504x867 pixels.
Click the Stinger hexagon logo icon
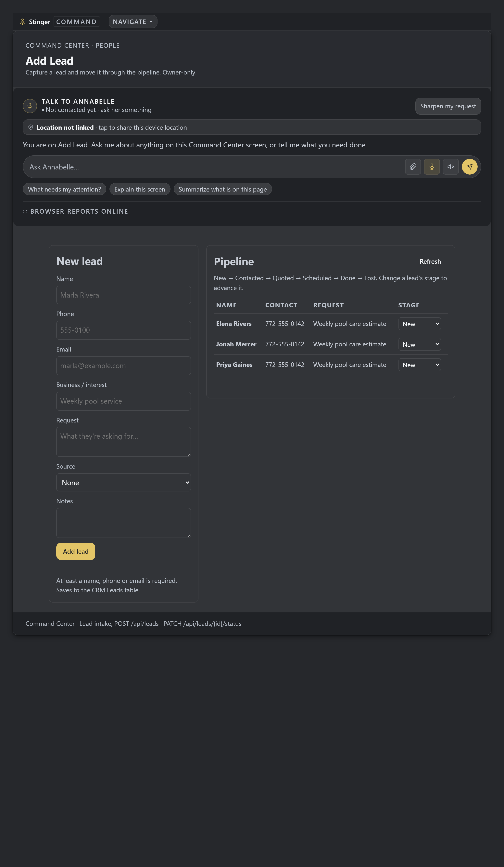point(22,22)
